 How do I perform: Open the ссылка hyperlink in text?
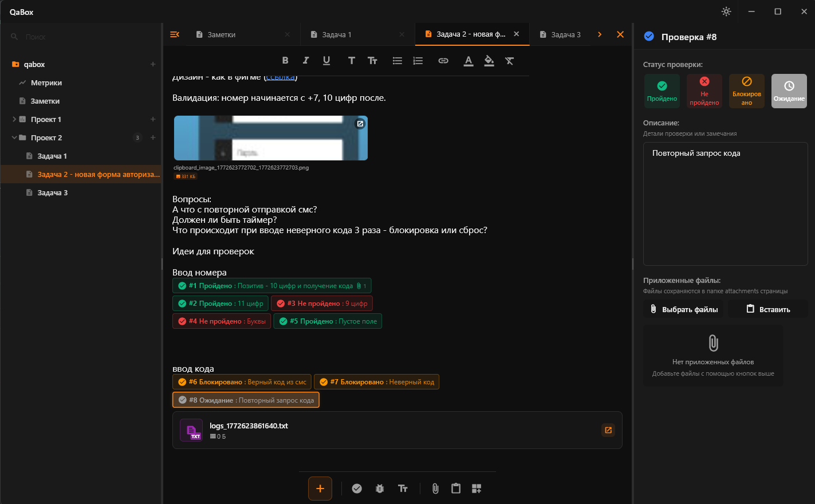[x=280, y=77]
